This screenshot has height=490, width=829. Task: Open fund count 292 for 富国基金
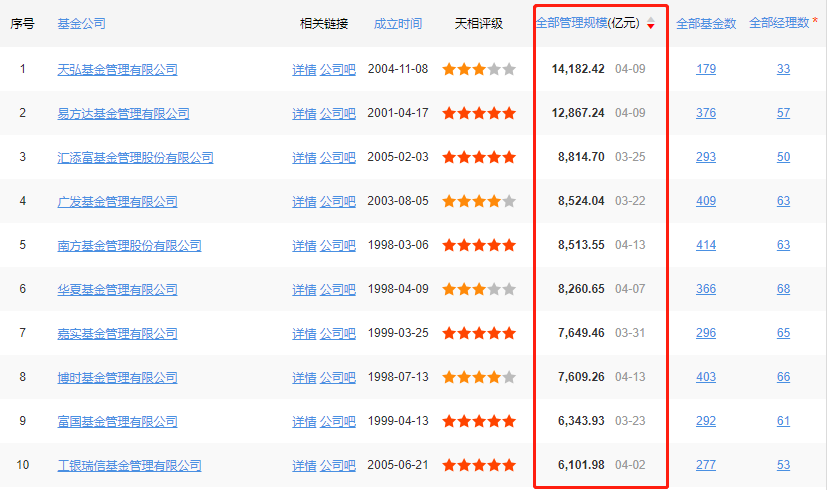(x=706, y=421)
